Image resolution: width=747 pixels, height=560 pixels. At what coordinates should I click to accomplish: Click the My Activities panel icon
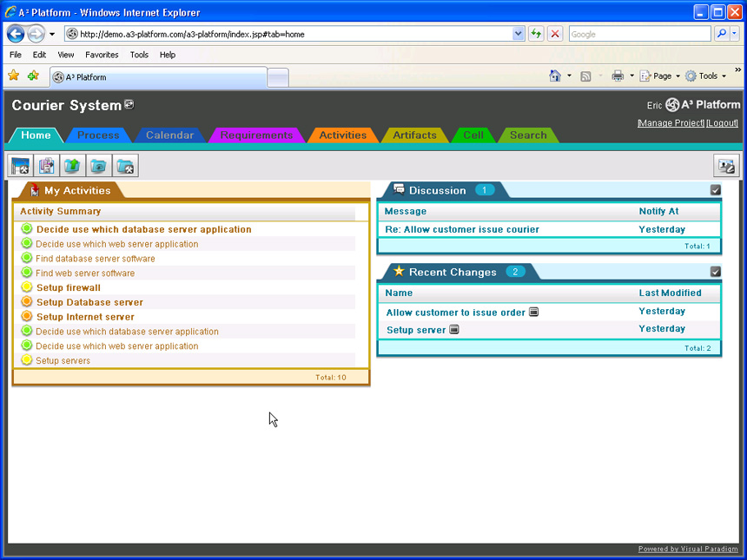[34, 190]
